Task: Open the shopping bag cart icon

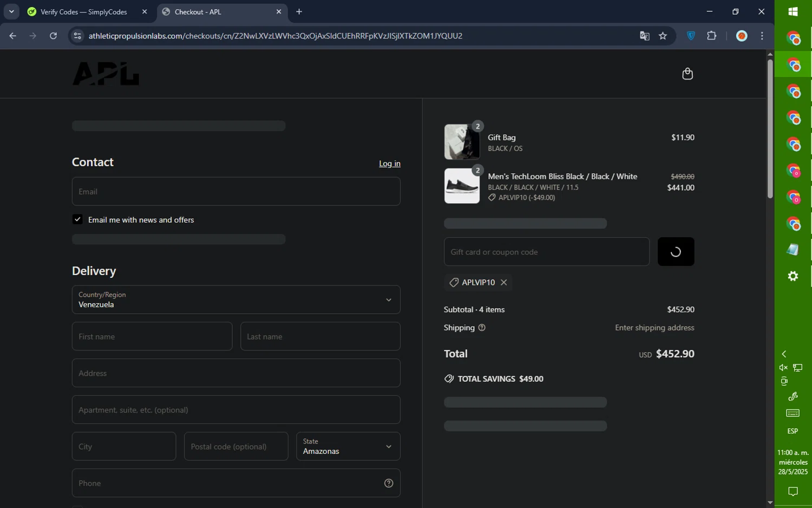Action: 687,74
